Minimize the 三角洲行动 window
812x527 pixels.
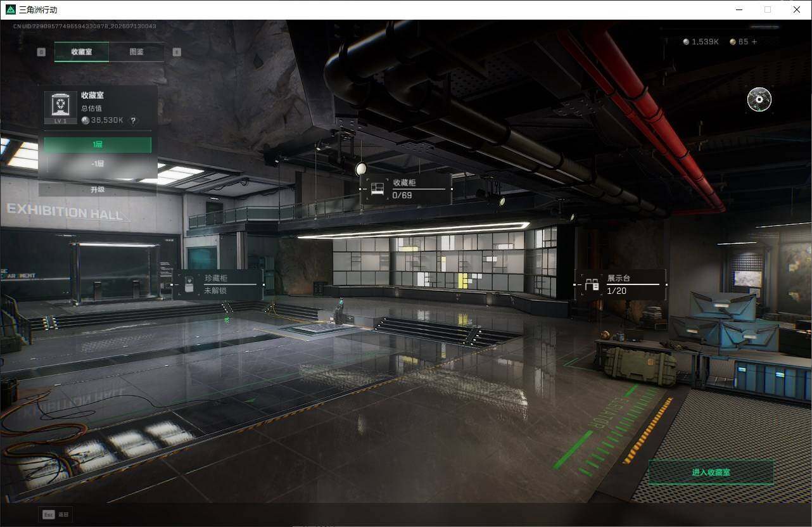click(x=739, y=10)
